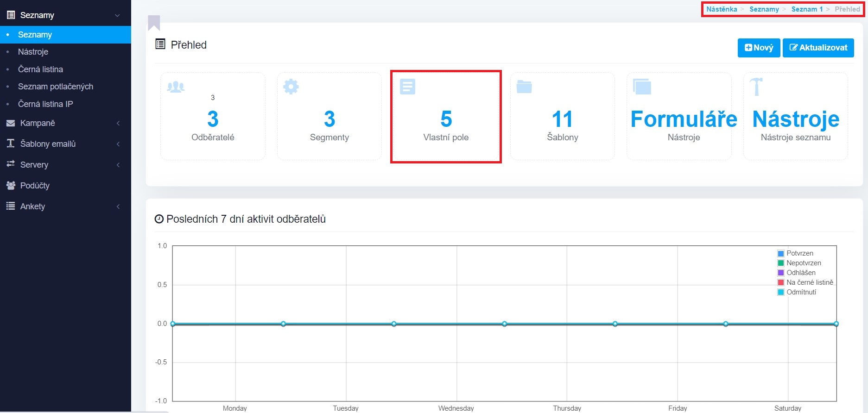
Task: Toggle Potvrzen series via blue legend swatch
Action: click(x=780, y=253)
